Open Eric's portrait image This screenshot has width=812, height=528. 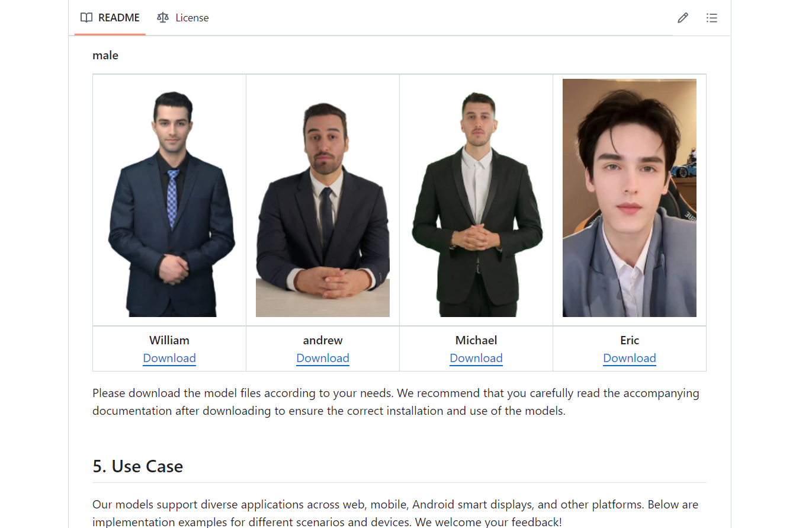point(630,198)
